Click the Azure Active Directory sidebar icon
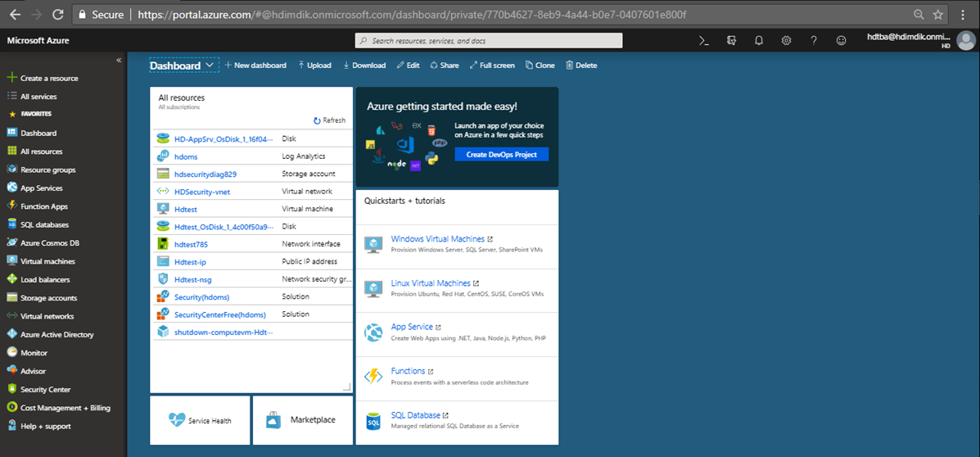 (x=11, y=334)
